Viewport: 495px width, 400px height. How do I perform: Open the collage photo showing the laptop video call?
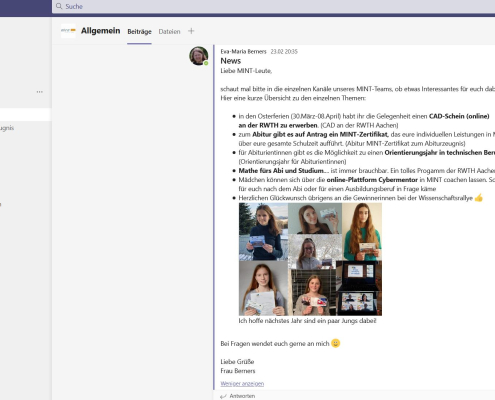(359, 288)
